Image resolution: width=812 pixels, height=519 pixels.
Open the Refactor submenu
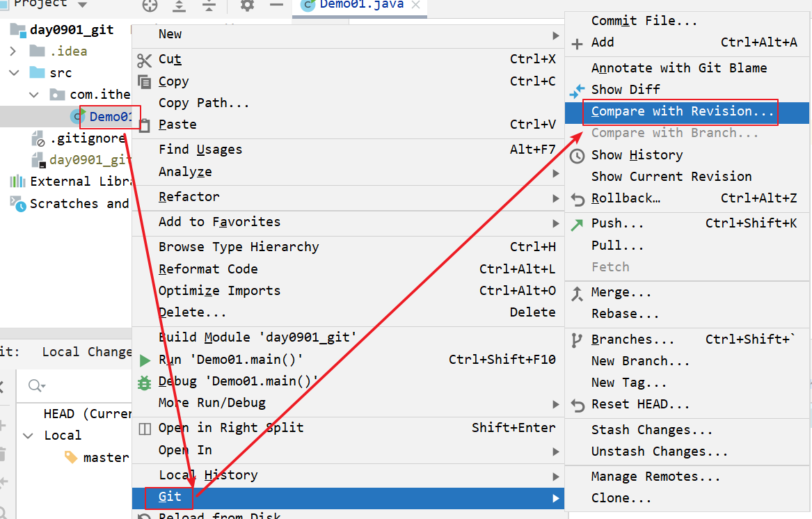189,197
